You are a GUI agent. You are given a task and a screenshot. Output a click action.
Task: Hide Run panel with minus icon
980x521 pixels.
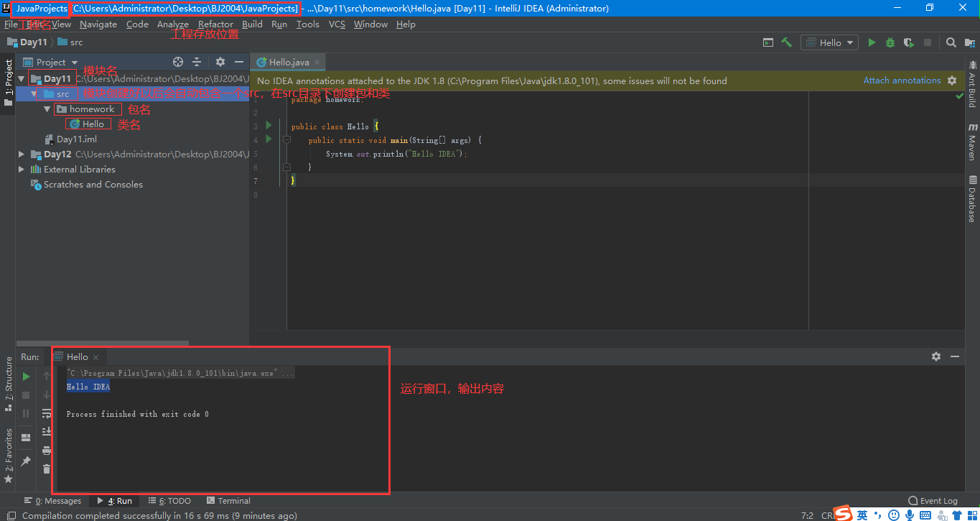coord(955,356)
